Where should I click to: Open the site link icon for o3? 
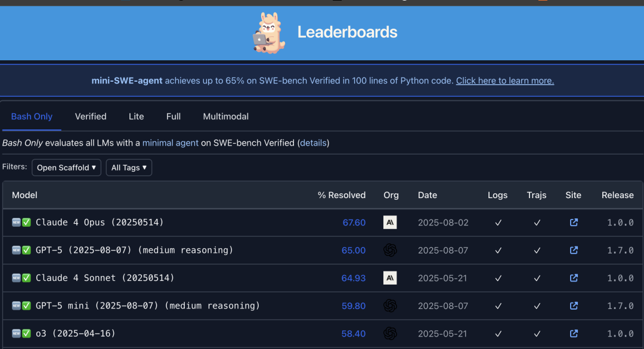click(x=574, y=333)
